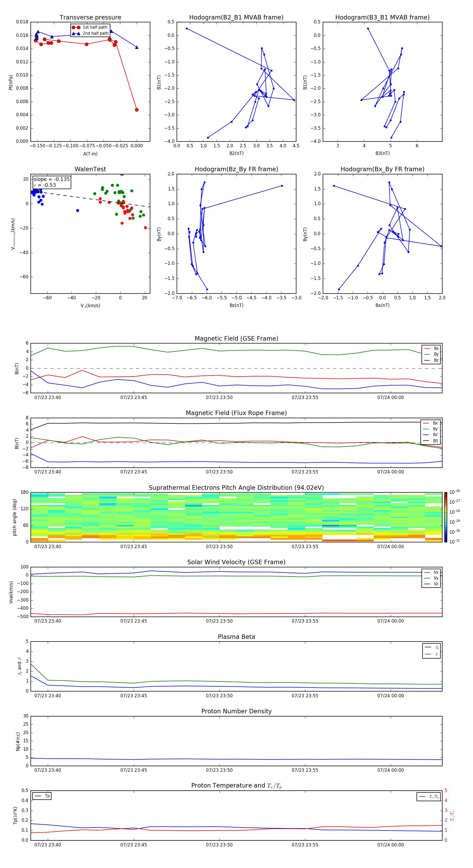Click the pitch angle distribution colorbar

pos(446,517)
